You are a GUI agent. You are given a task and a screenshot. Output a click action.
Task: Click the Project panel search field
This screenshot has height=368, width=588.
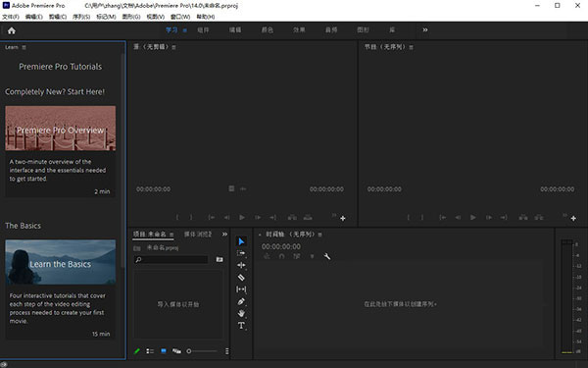click(x=171, y=259)
